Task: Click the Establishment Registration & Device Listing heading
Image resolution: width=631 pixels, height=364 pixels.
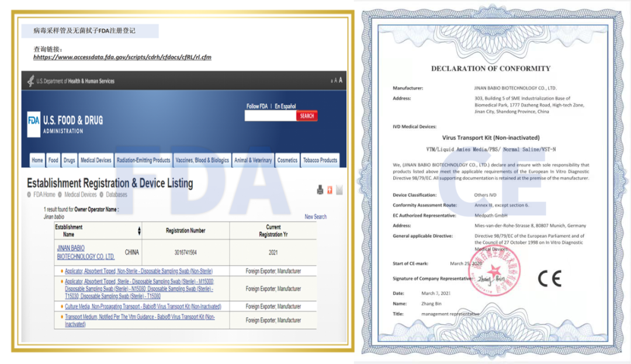Action: point(110,183)
